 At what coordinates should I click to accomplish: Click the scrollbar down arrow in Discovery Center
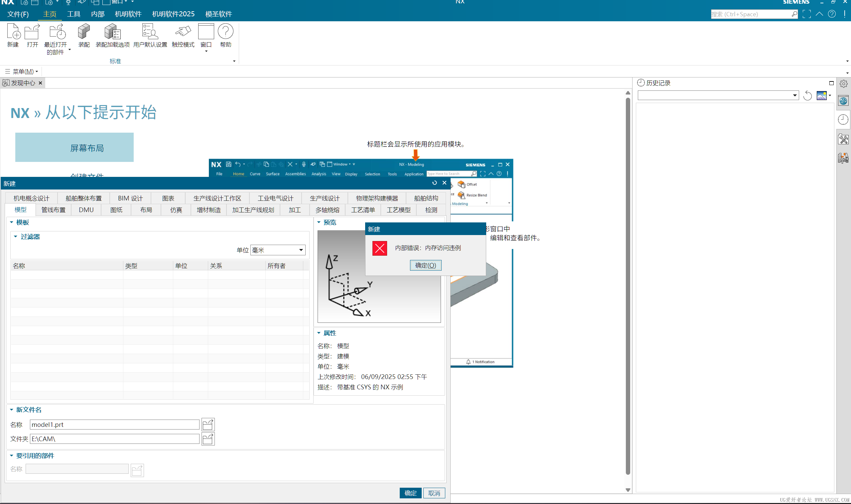(628, 490)
